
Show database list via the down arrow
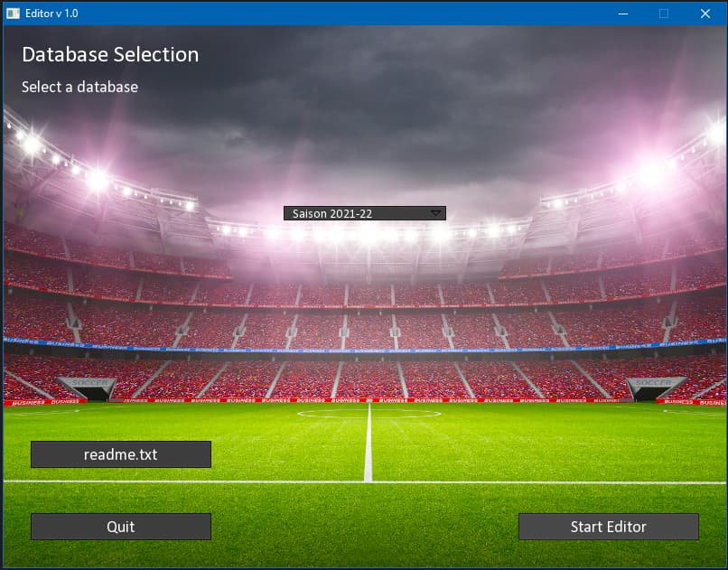[435, 213]
